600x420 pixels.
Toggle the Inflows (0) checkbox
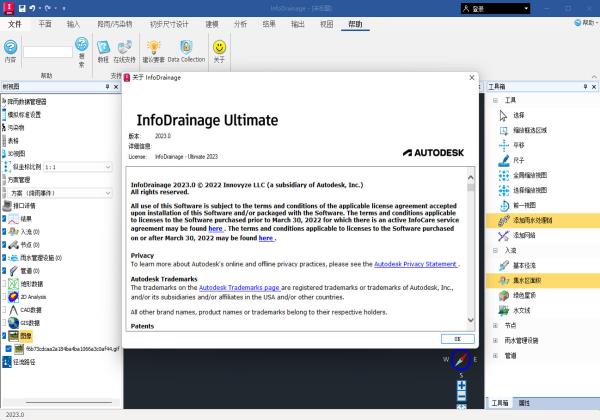click(x=4, y=232)
